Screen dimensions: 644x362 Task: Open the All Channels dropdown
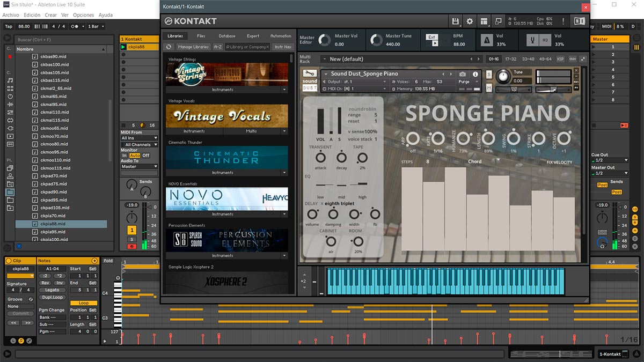(140, 145)
